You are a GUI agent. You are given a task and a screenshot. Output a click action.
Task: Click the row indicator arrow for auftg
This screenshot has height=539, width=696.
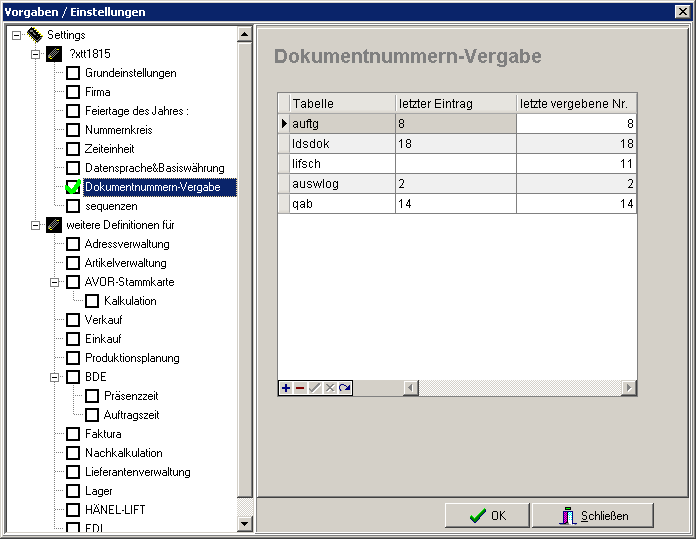[284, 123]
